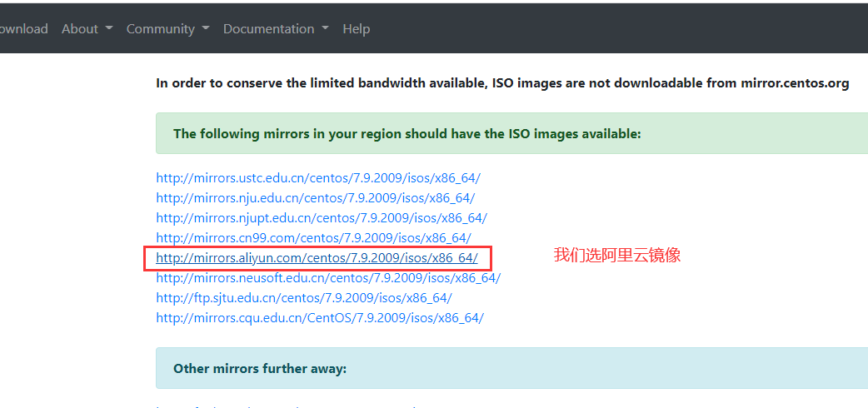Open the mirrors.cqu.edu.cn CentOS link
The width and height of the screenshot is (868, 408).
point(320,318)
